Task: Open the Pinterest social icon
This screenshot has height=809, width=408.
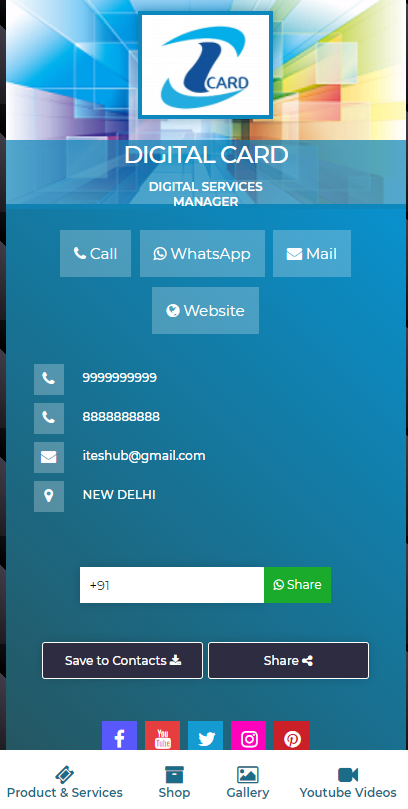Action: pos(291,736)
